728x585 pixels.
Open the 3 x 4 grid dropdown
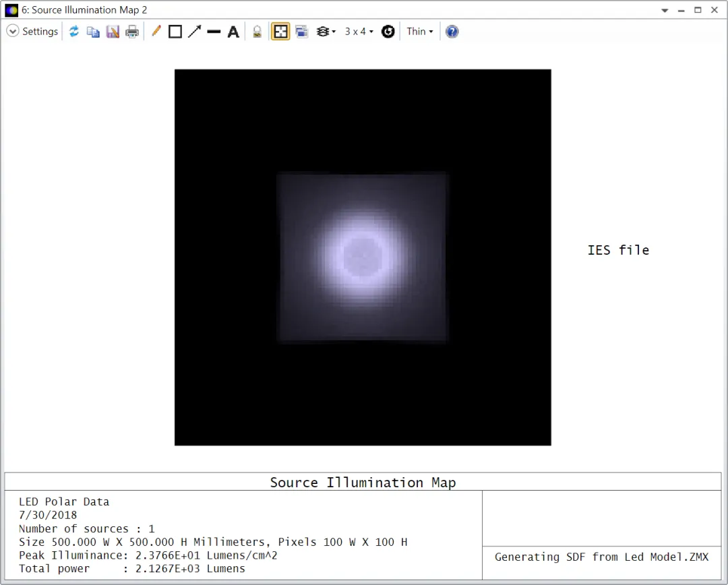click(x=359, y=32)
